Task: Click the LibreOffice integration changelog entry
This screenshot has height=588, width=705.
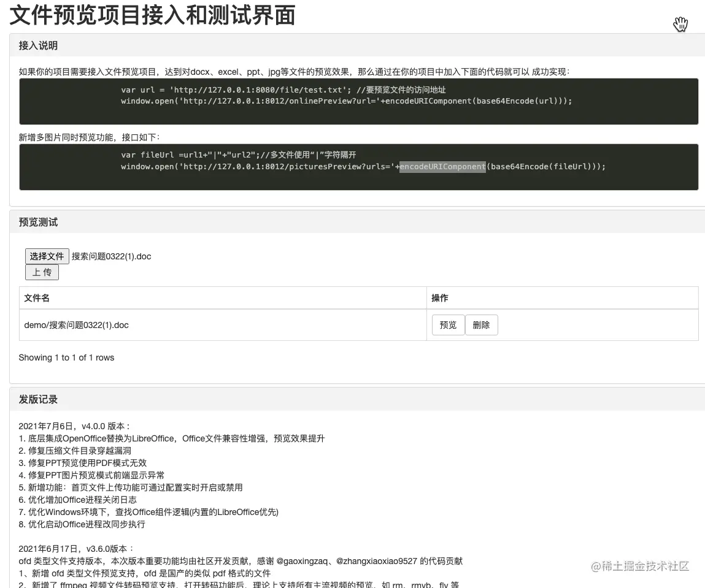Action: 172,438
